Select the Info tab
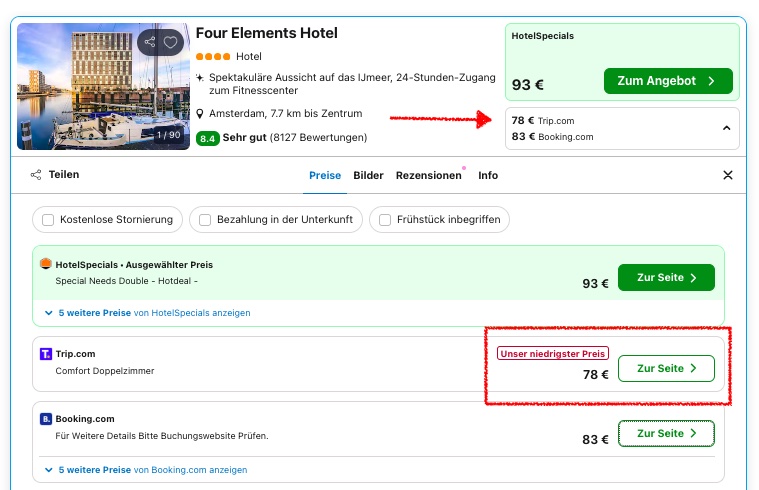This screenshot has height=490, width=759. [x=488, y=175]
